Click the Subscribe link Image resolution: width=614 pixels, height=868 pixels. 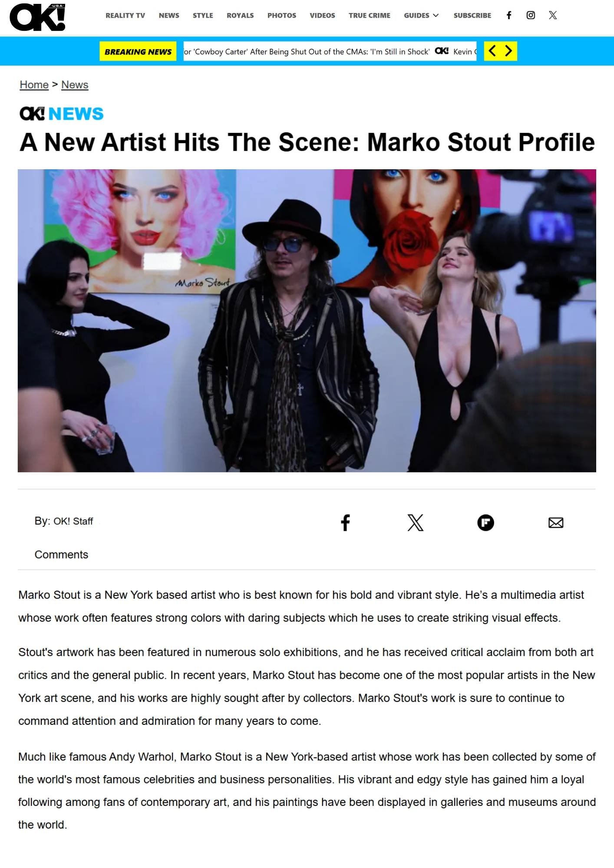pyautogui.click(x=472, y=16)
